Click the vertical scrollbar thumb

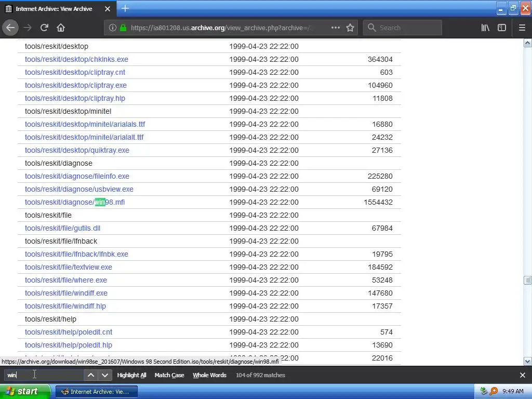coord(528,280)
